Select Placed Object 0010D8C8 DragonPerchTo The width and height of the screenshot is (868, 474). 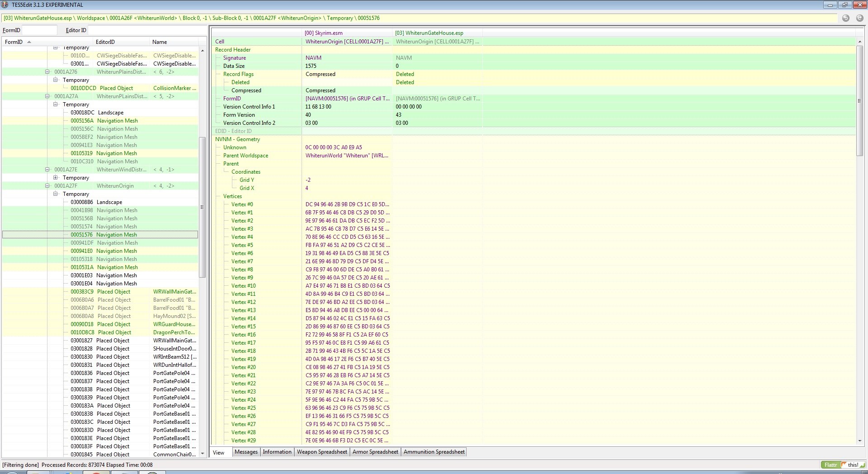coord(100,332)
